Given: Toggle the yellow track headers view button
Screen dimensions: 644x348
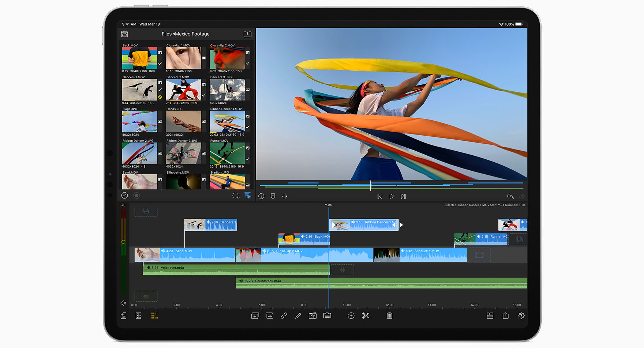Looking at the screenshot, I should [x=154, y=316].
